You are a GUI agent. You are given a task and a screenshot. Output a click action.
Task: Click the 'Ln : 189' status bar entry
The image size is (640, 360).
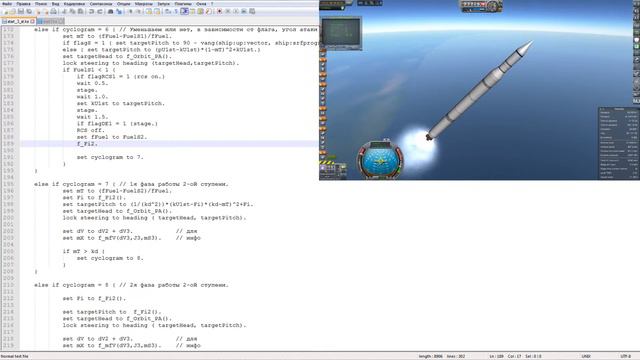coord(496,356)
